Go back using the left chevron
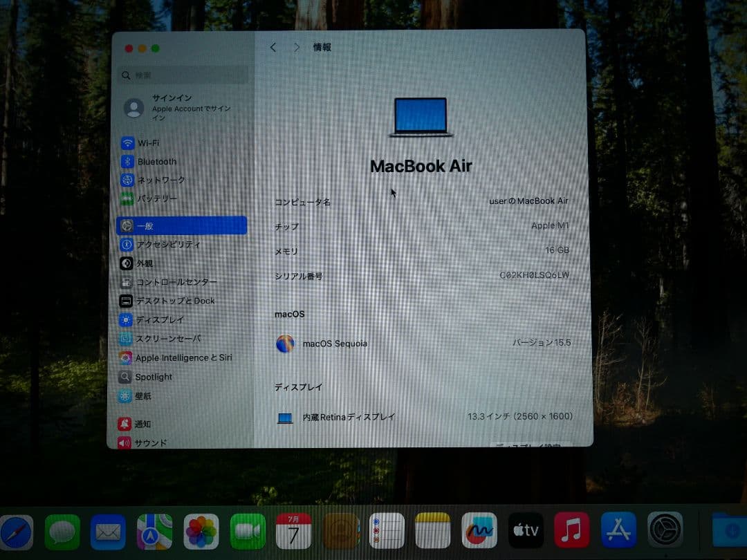 [x=273, y=47]
